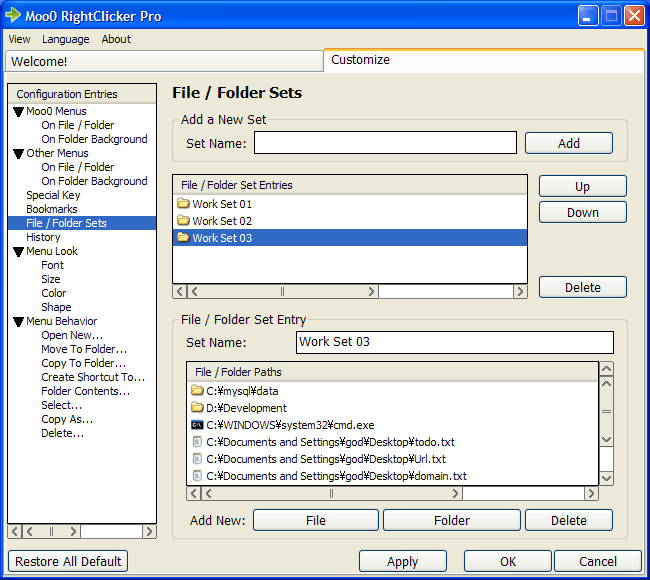
Task: Collapse the Other Menus tree node
Action: 18,154
